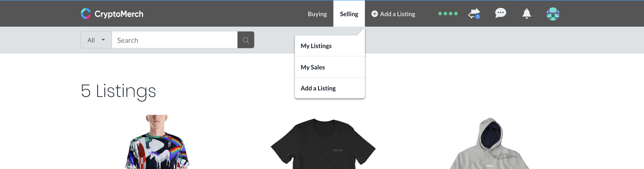
Task: Click the magnifying glass search button
Action: 246,40
